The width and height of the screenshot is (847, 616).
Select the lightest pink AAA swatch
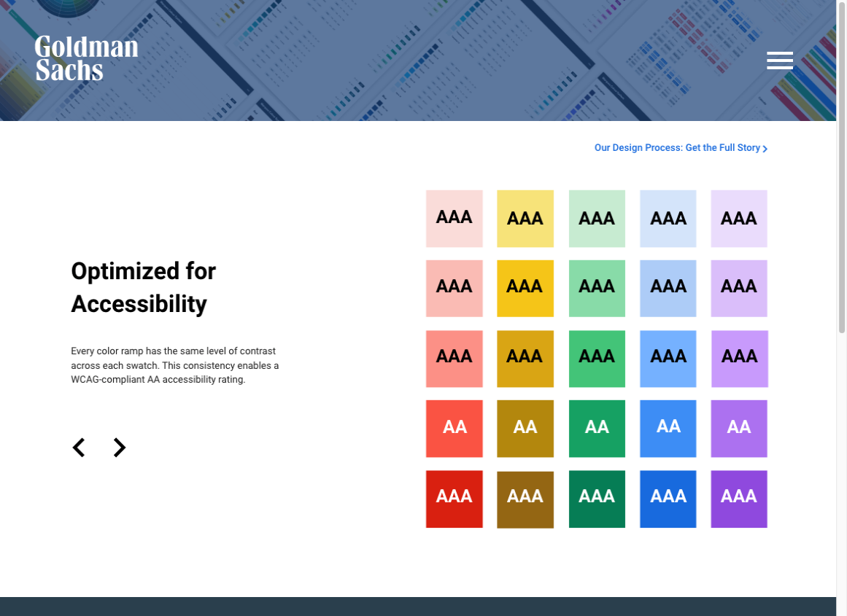coord(455,219)
